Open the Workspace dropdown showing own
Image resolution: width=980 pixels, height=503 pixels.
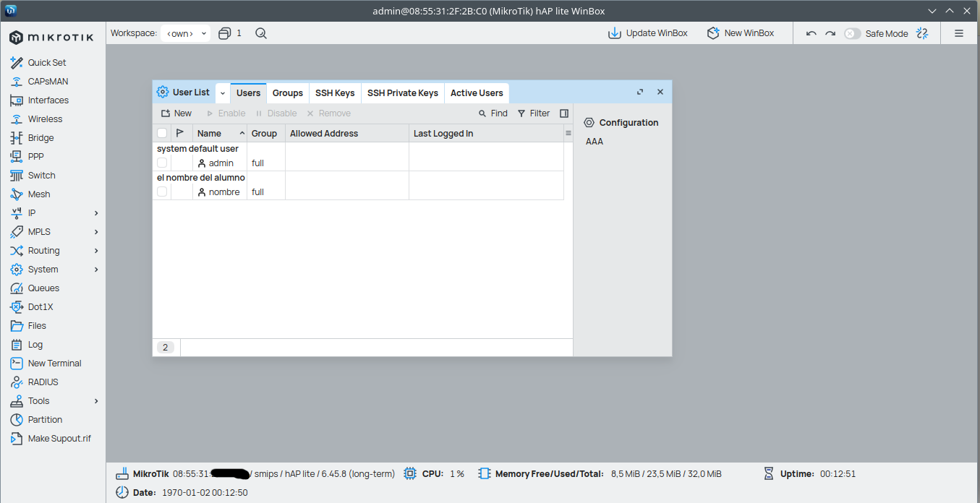coord(186,33)
